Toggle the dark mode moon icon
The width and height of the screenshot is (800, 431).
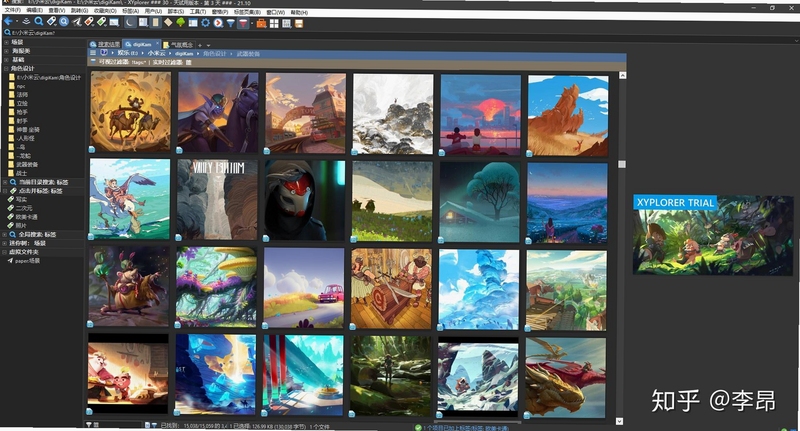(x=131, y=22)
